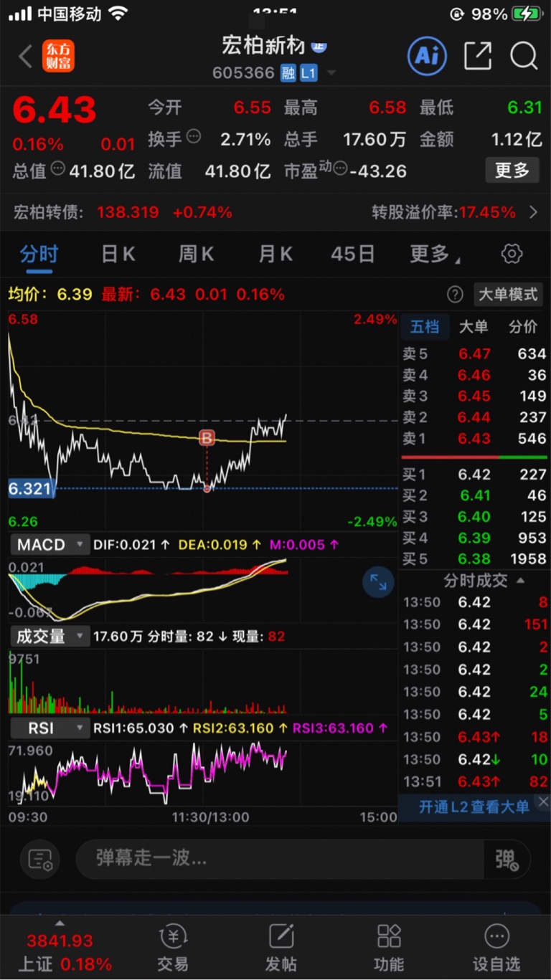Tap the badge icon beside 宏柏新材 title
Screen dimensions: 551x980
point(319,46)
